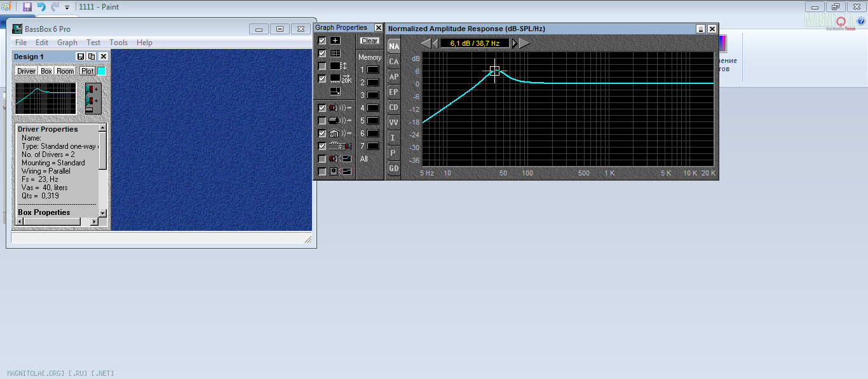Viewport: 868px width, 379px height.
Task: Open the Tools menu in BassBox
Action: (118, 43)
